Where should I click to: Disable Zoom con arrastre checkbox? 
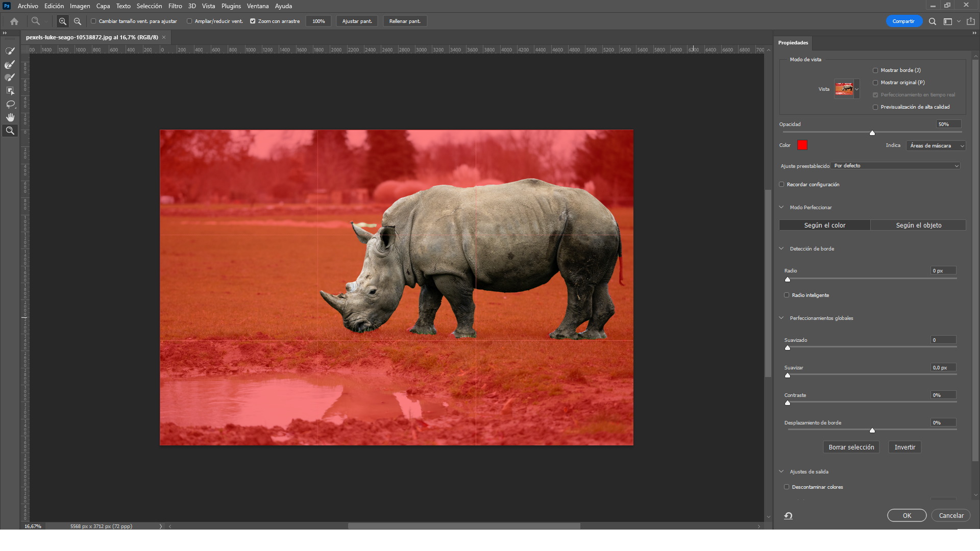(x=253, y=21)
